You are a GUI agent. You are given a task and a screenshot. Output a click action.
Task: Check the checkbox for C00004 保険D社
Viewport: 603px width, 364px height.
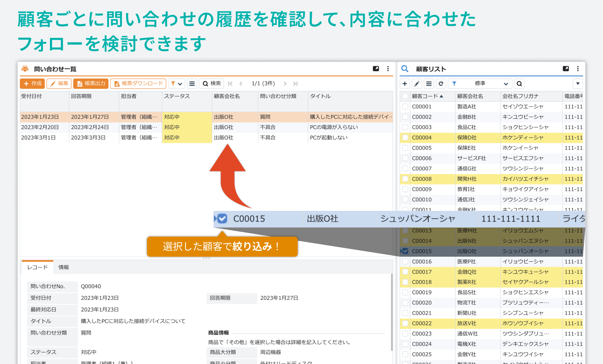tap(405, 137)
